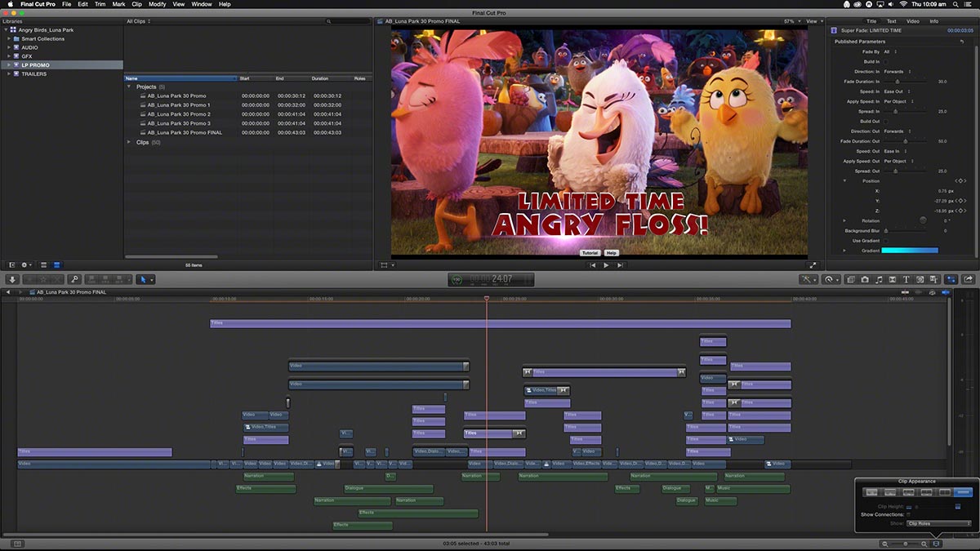
Task: Click the Help button in viewer
Action: [611, 253]
